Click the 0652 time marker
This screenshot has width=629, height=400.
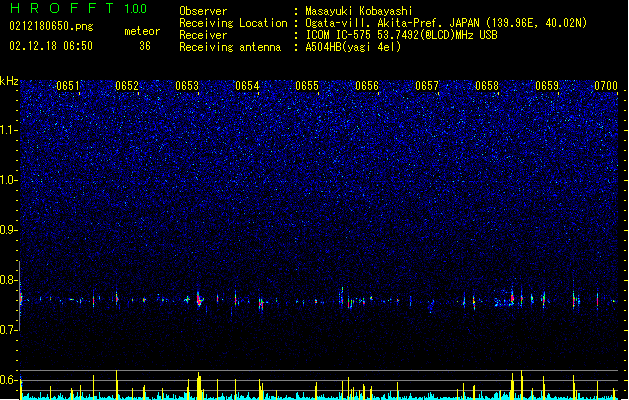tap(127, 86)
